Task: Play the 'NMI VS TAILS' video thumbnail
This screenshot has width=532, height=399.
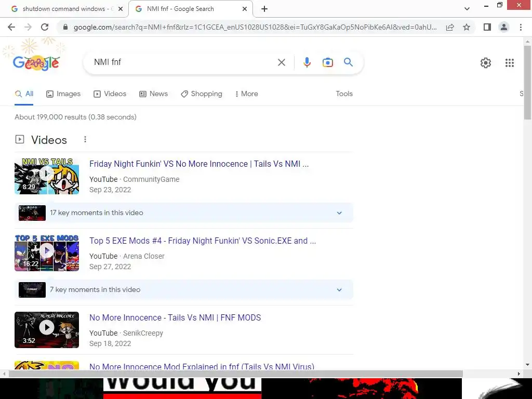Action: [x=47, y=176]
